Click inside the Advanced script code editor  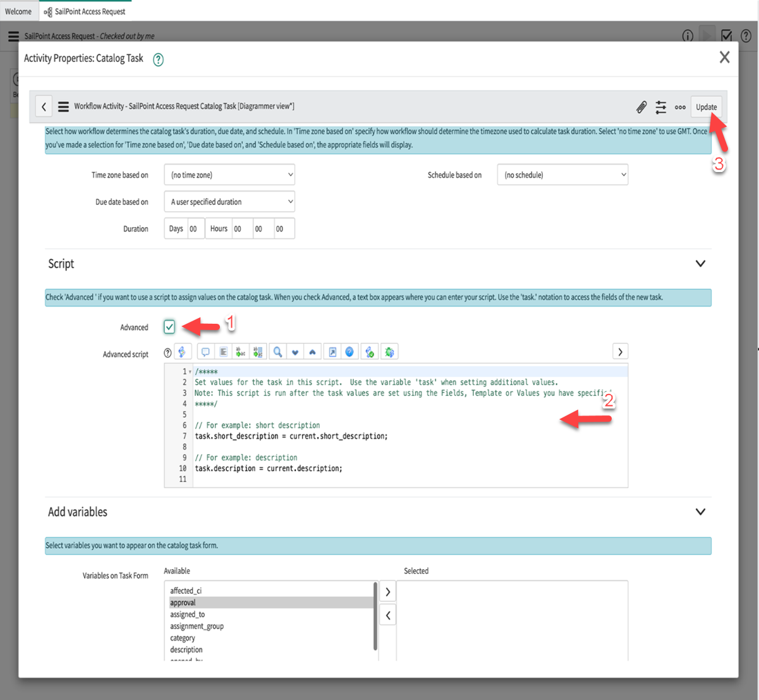[410, 425]
